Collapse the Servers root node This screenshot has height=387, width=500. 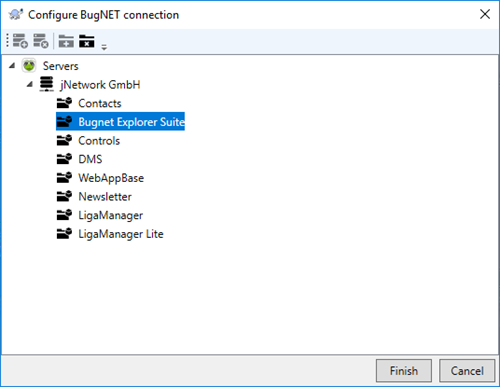coord(12,65)
